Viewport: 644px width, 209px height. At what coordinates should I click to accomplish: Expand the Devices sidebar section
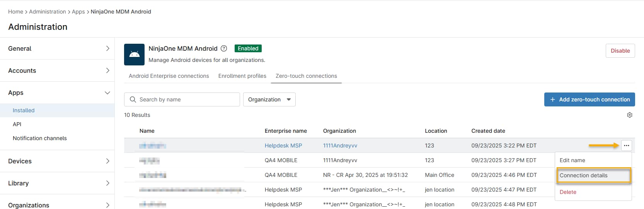[x=57, y=161]
